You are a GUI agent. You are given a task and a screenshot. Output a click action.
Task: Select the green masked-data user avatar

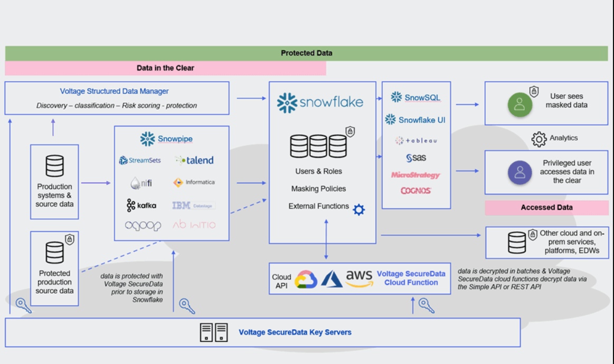(519, 104)
